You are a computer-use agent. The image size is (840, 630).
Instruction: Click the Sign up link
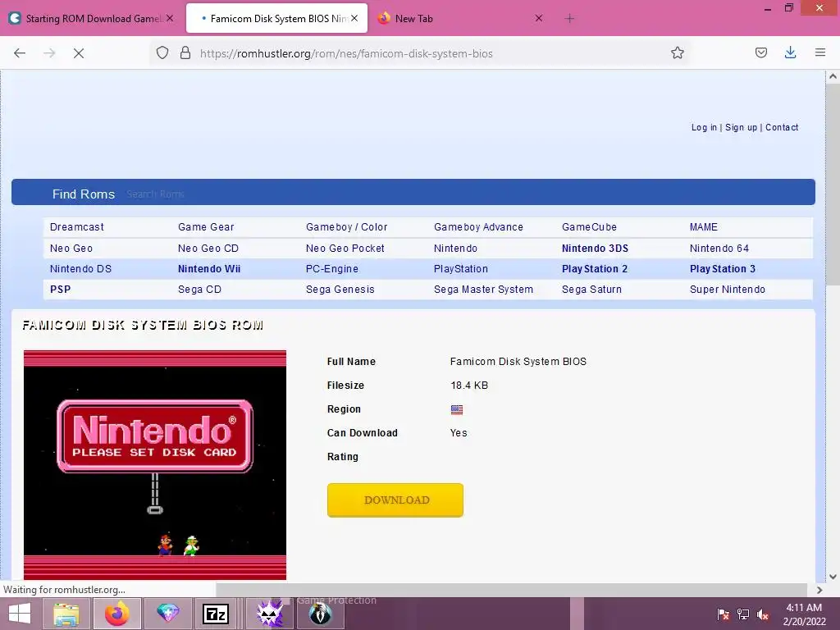click(741, 127)
